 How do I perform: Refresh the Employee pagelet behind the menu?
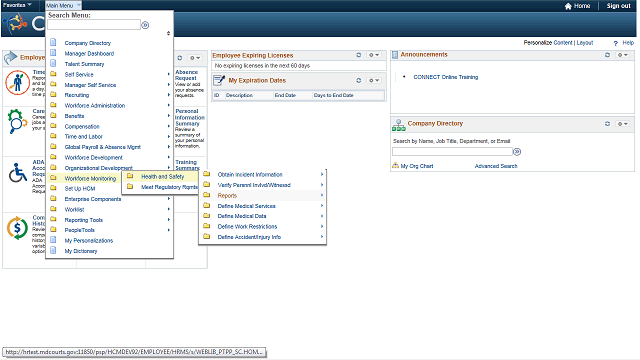[180, 58]
